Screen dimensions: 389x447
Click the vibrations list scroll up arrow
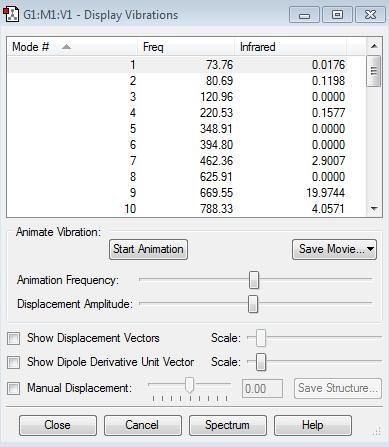coord(374,46)
